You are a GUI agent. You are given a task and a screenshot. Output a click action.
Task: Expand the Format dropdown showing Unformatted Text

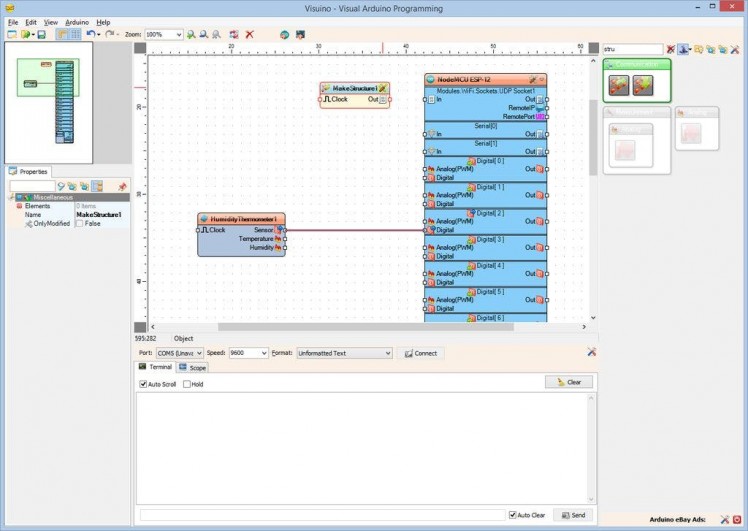[387, 353]
